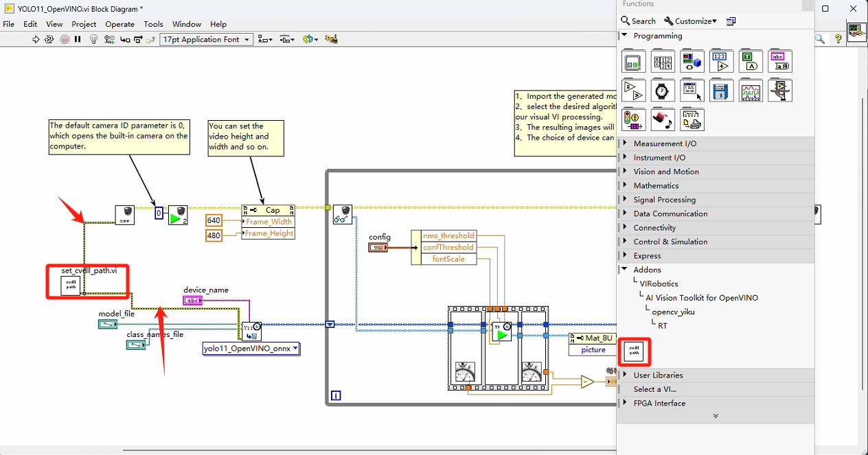Open the Operate menu

(x=119, y=24)
